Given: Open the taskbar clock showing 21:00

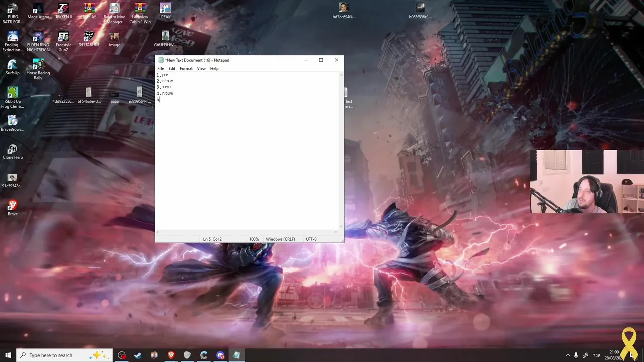Looking at the screenshot, I should [x=614, y=355].
